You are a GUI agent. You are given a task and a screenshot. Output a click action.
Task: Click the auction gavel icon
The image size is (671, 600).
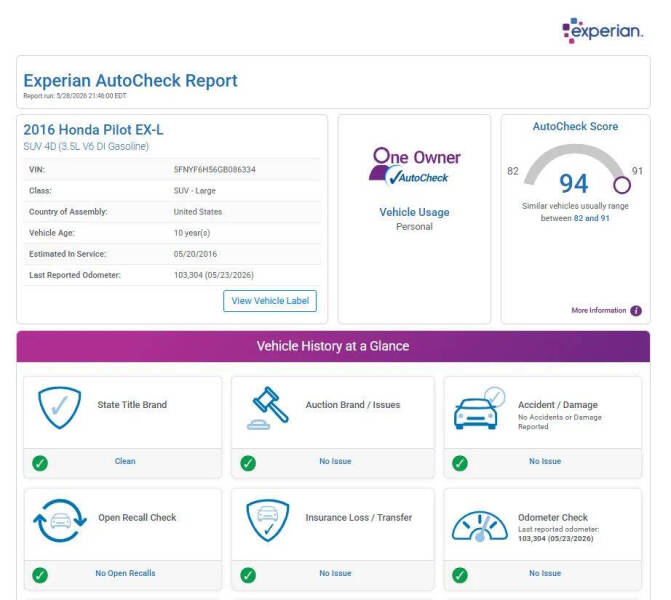pyautogui.click(x=267, y=408)
